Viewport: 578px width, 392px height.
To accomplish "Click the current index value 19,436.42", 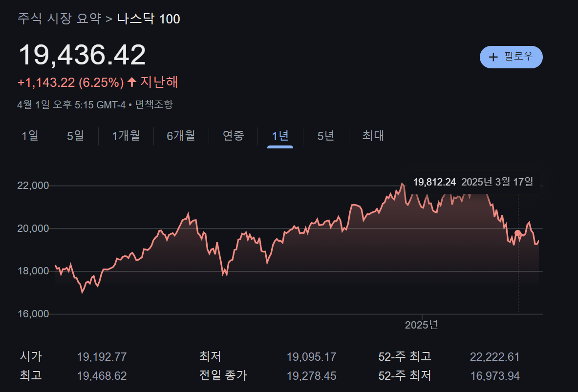I will pos(82,55).
